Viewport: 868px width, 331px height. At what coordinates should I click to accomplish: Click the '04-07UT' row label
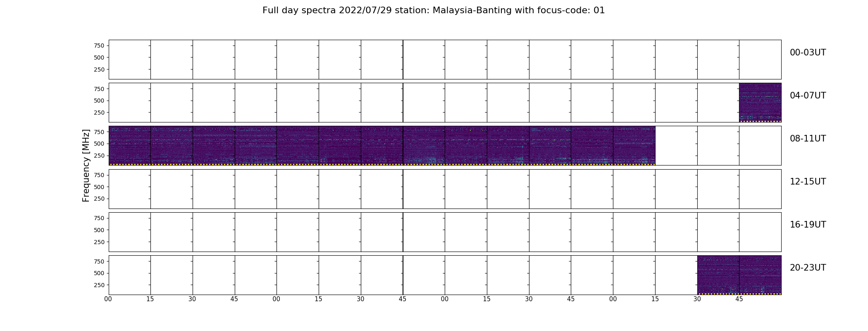click(x=808, y=96)
